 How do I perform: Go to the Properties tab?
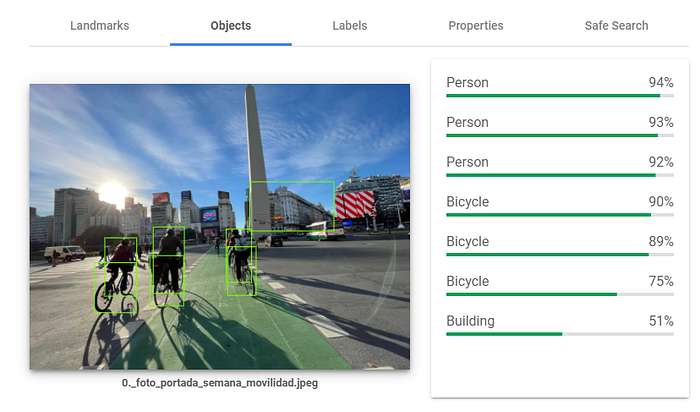[x=476, y=25]
